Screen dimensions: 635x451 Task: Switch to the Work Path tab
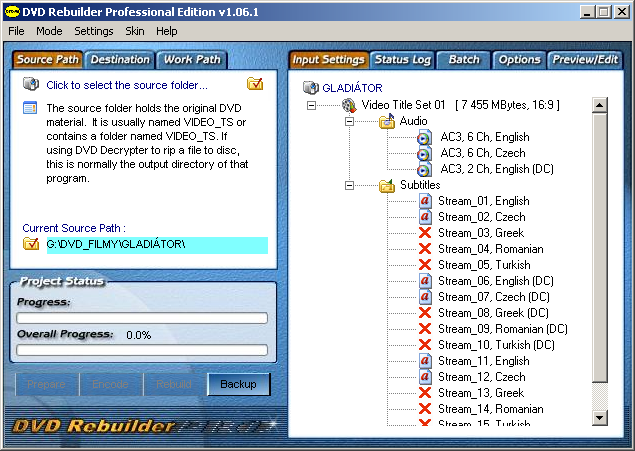point(192,60)
